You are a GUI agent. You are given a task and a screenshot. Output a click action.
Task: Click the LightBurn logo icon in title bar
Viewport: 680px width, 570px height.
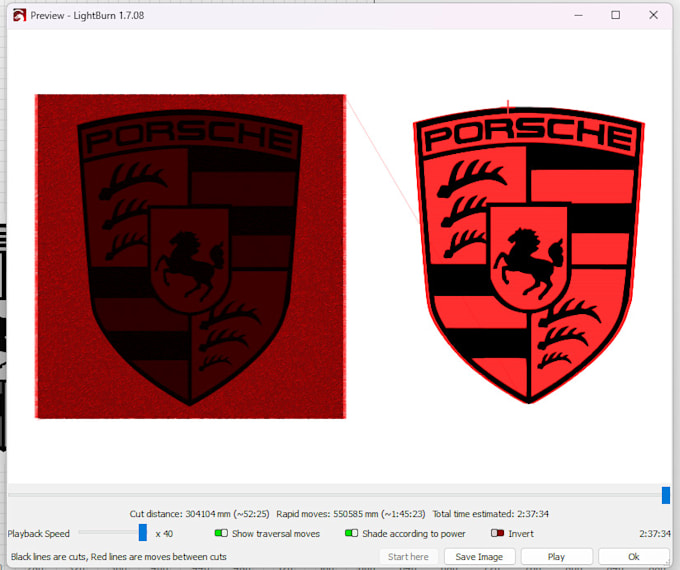click(20, 16)
